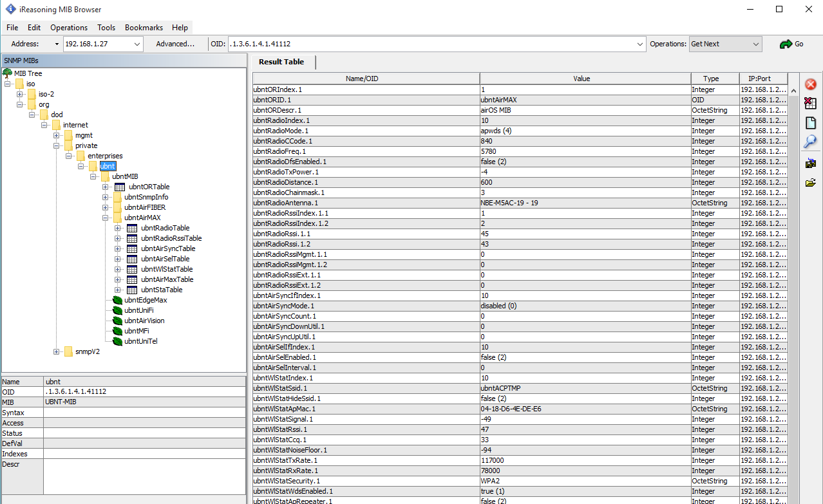The height and width of the screenshot is (504, 823).
Task: Click the Advanced... button
Action: tap(175, 44)
